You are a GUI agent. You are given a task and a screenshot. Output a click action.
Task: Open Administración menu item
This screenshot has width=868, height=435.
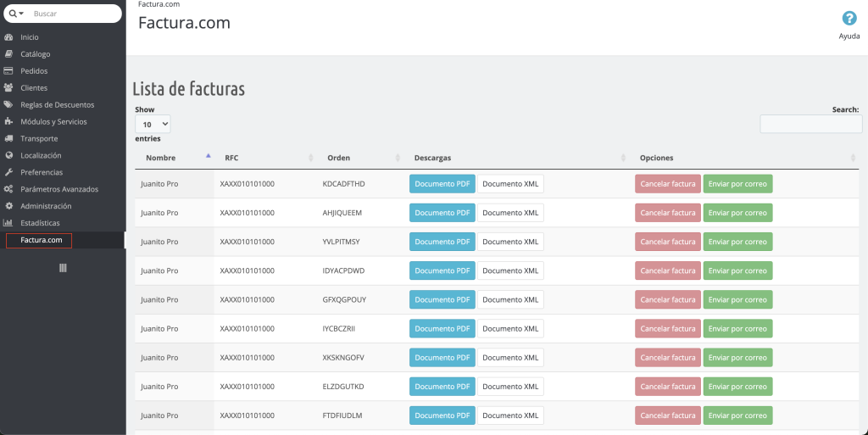46,206
